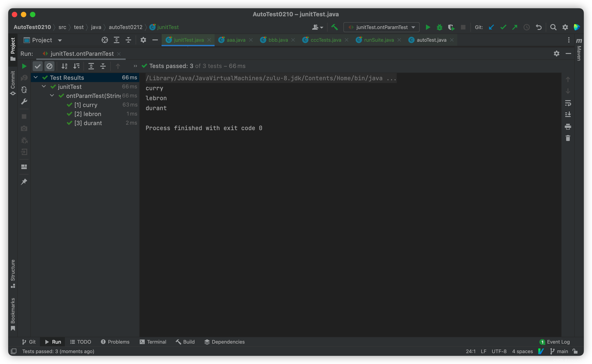592x364 pixels.
Task: Click Git commit checkmark icon
Action: pyautogui.click(x=503, y=27)
